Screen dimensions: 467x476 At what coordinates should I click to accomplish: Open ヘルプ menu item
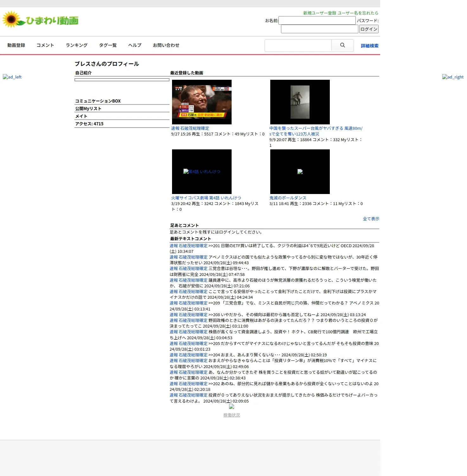(x=135, y=45)
